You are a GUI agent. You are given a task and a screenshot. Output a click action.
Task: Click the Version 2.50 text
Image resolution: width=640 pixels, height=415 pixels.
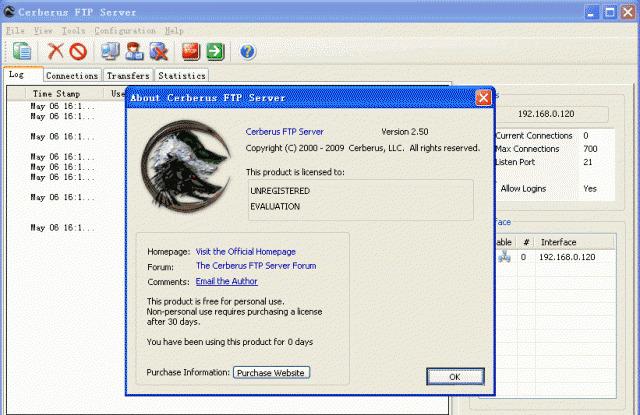404,132
